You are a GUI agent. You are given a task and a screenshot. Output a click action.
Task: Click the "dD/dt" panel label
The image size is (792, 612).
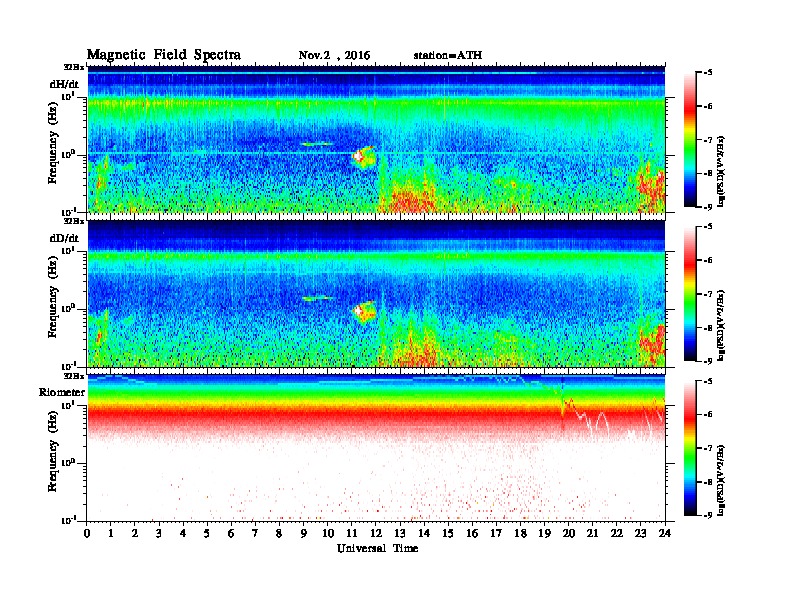[64, 238]
